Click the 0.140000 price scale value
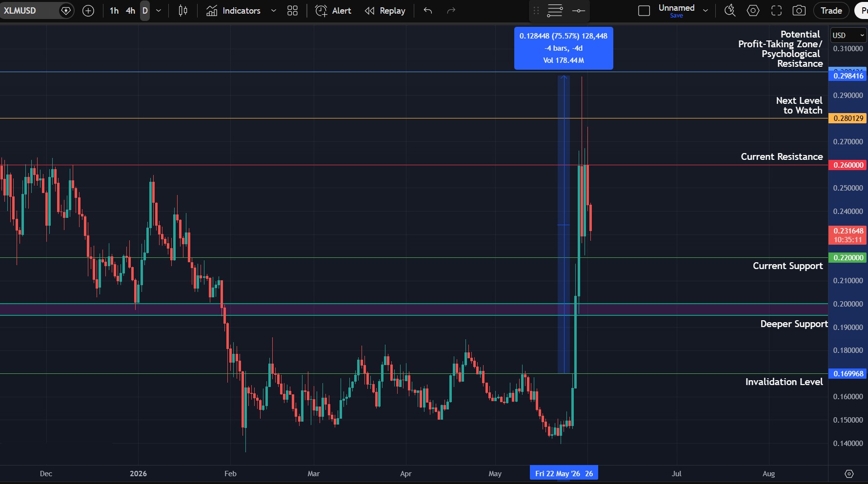 [x=848, y=443]
